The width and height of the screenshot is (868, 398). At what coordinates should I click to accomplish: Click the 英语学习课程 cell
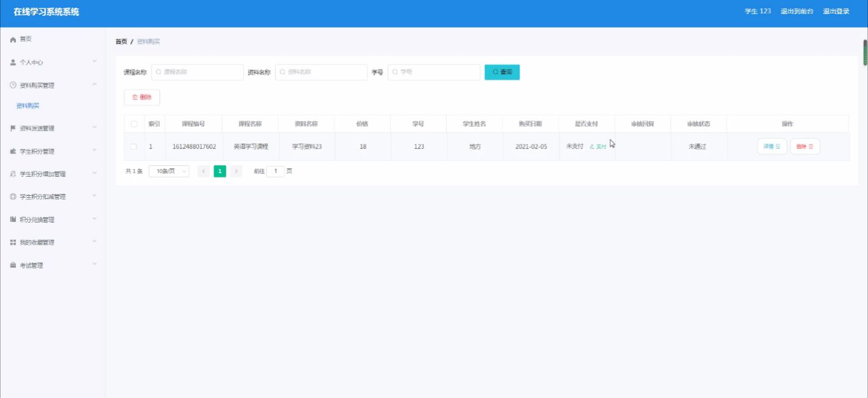(x=250, y=147)
